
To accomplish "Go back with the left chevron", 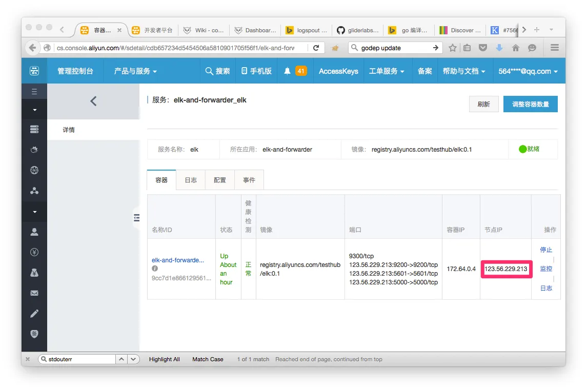I will coord(94,101).
